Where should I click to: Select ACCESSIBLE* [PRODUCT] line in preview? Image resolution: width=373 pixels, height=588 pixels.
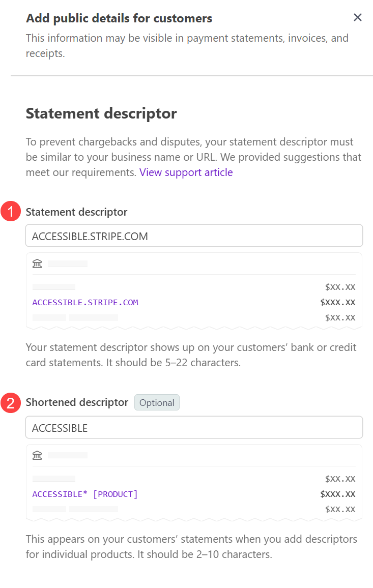85,494
